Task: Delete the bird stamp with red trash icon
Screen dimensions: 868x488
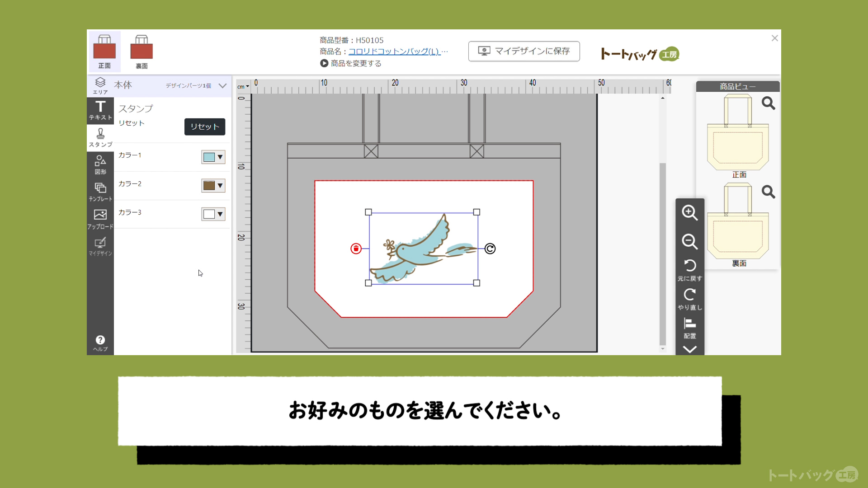Action: (x=356, y=249)
